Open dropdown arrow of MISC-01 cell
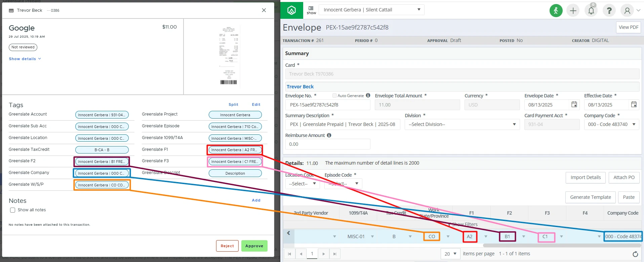Screen dimensions: 644x262 [372, 236]
